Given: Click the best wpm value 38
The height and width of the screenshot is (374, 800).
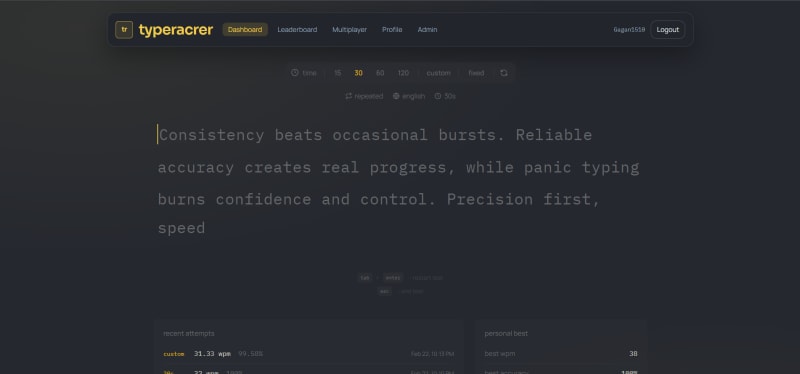Looking at the screenshot, I should click(x=633, y=354).
